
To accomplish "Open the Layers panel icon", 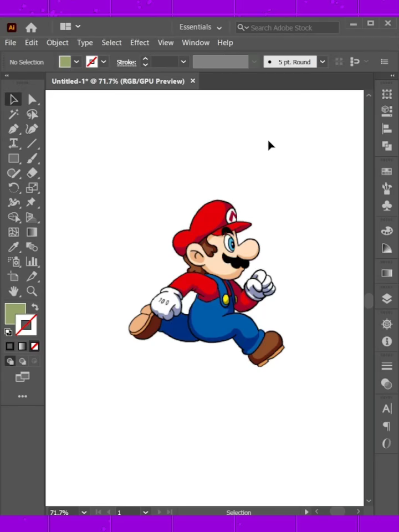I will 387,299.
